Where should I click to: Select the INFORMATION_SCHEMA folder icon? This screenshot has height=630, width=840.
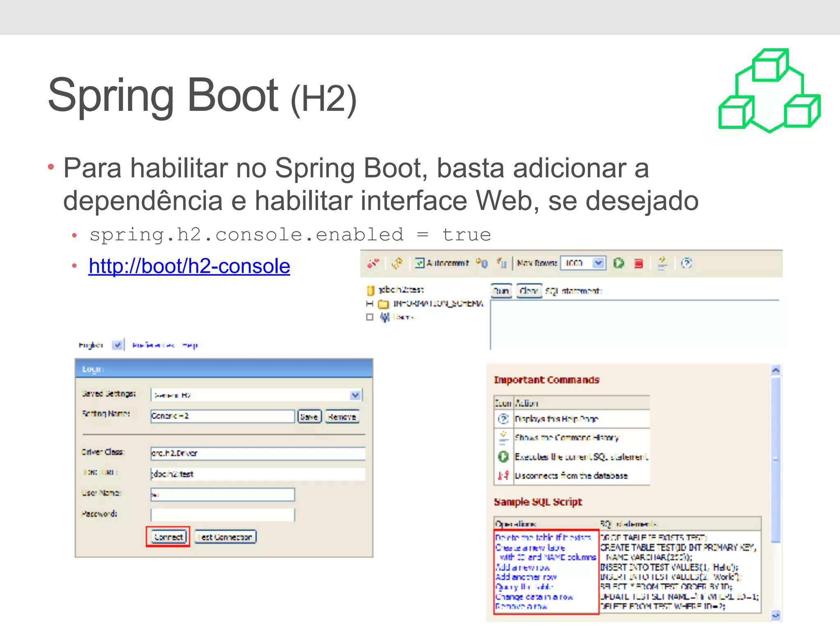pos(383,304)
